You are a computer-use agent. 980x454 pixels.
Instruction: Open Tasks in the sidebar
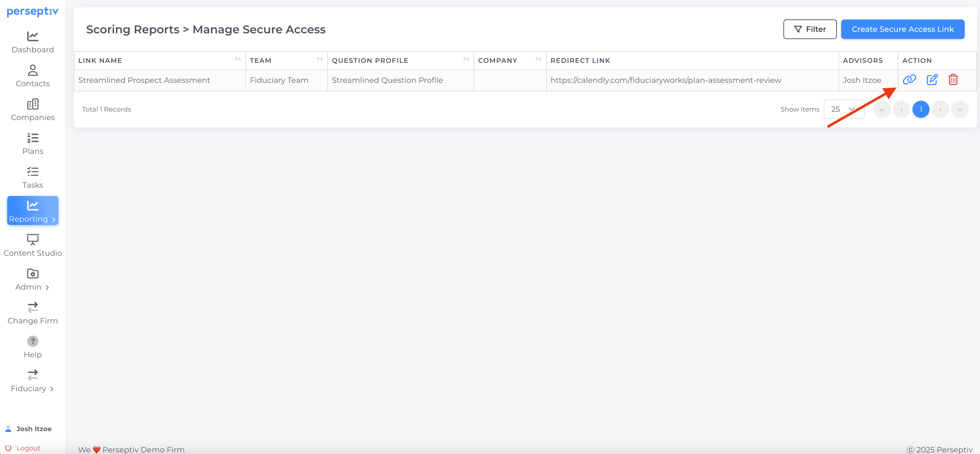[x=33, y=177]
